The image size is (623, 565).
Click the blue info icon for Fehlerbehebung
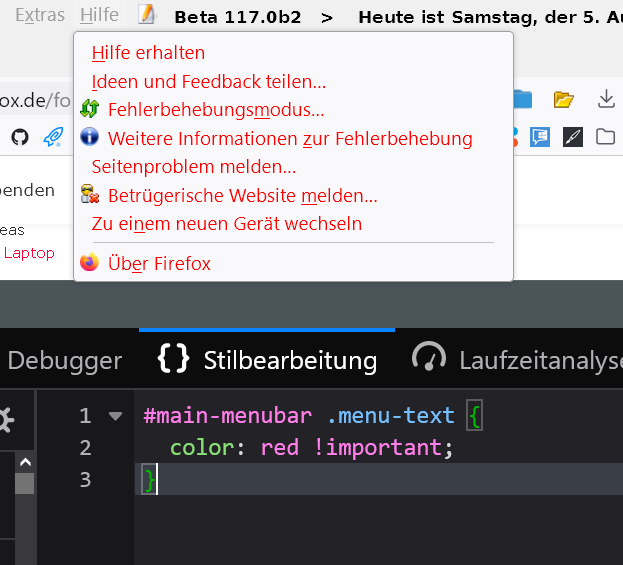click(x=90, y=138)
